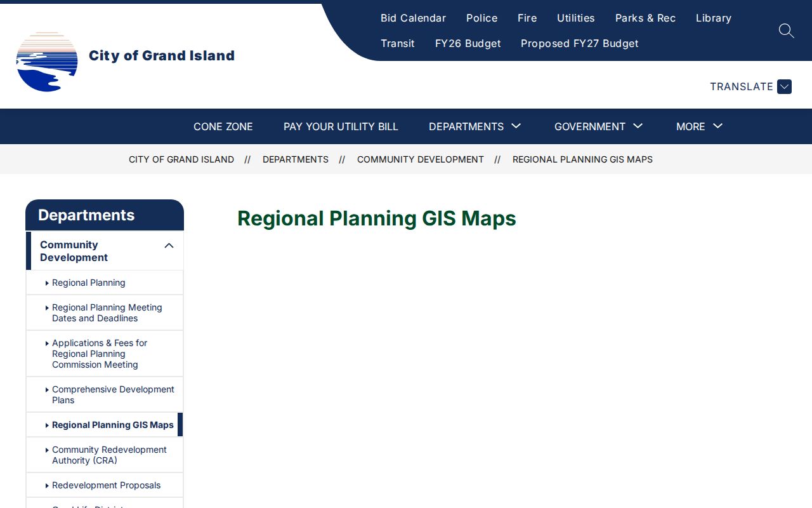This screenshot has width=812, height=508.
Task: Go to Utilities page
Action: click(576, 18)
